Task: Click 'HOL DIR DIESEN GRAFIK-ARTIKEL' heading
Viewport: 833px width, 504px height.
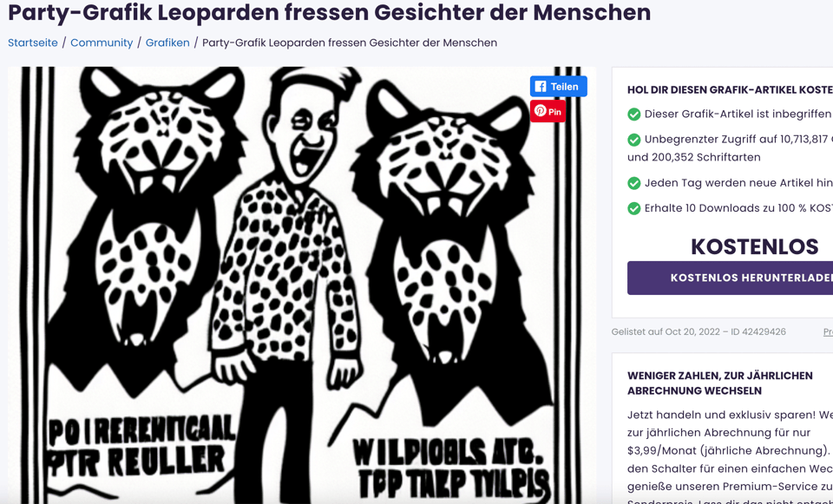Action: coord(730,90)
